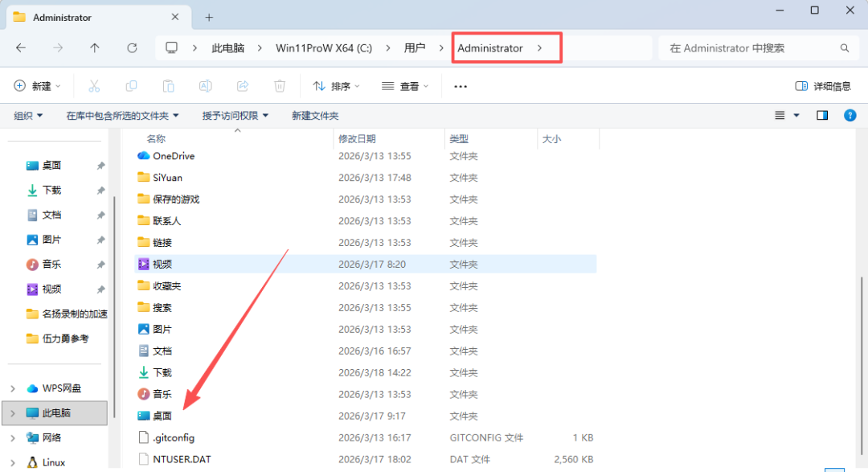The image size is (868, 472).
Task: Select the 保存的游戏 folder row
Action: [366, 199]
